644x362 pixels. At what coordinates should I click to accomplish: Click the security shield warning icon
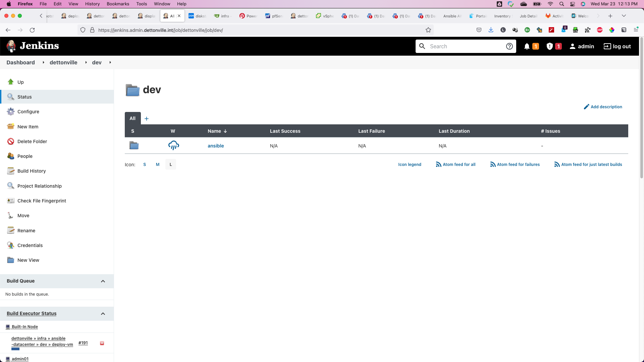coord(549,47)
